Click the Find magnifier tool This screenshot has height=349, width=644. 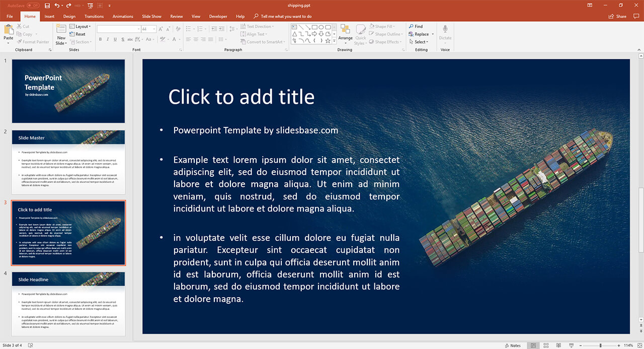coord(416,26)
